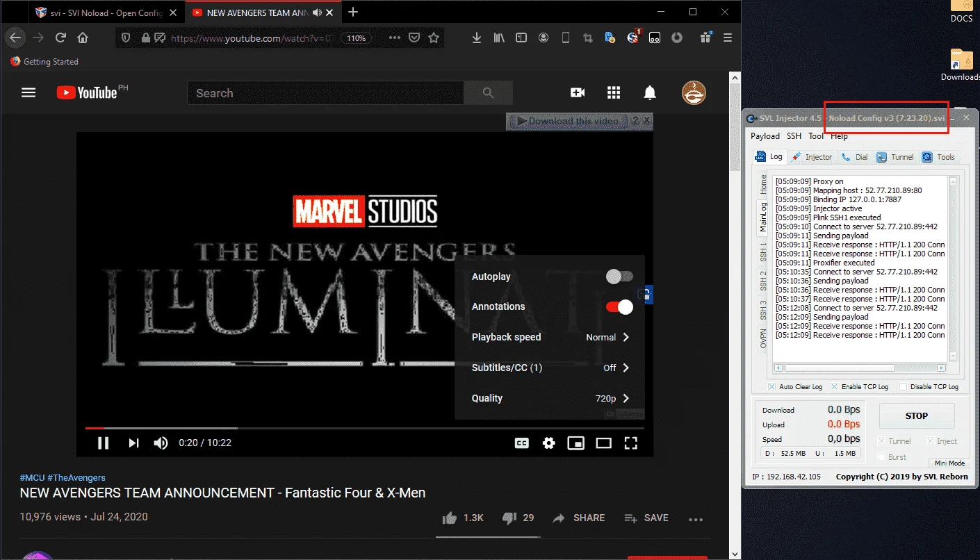Click the SAVE button under the video
The width and height of the screenshot is (980, 560).
pyautogui.click(x=646, y=518)
